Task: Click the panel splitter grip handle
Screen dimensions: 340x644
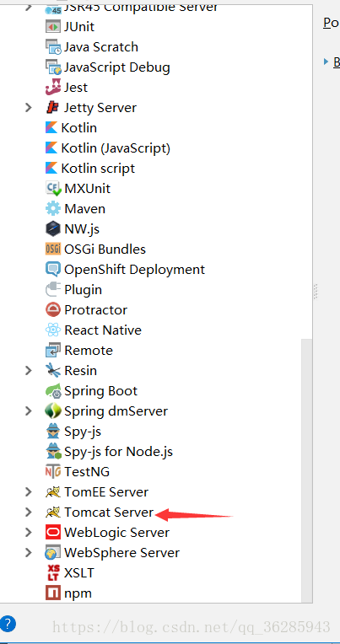Action: [x=316, y=291]
